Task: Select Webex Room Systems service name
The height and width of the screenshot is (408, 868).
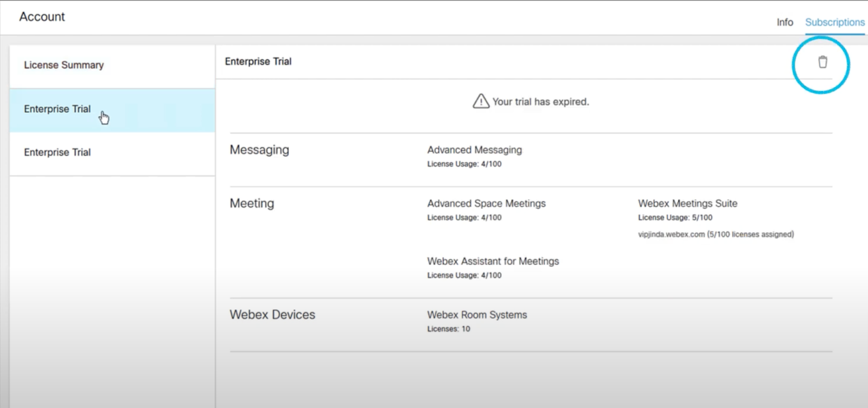Action: point(477,315)
